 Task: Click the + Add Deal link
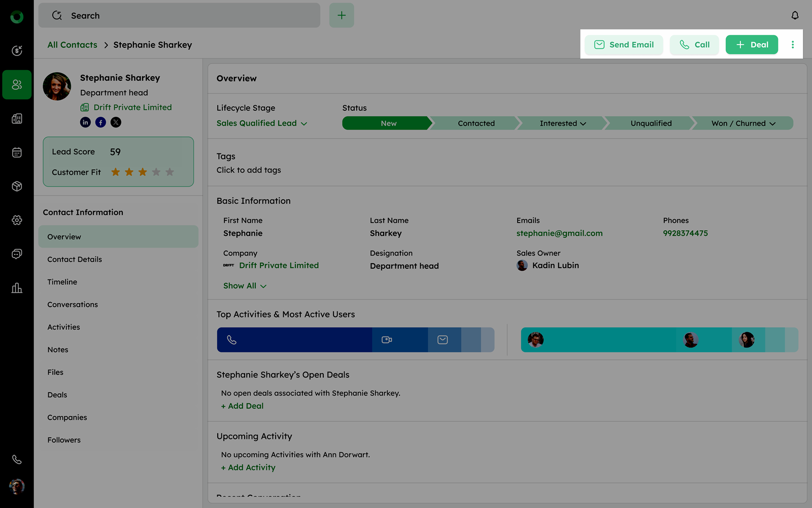coord(243,406)
